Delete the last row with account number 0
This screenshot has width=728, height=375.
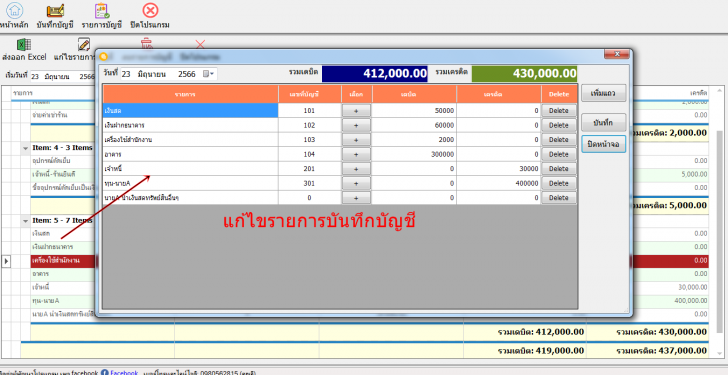click(559, 198)
